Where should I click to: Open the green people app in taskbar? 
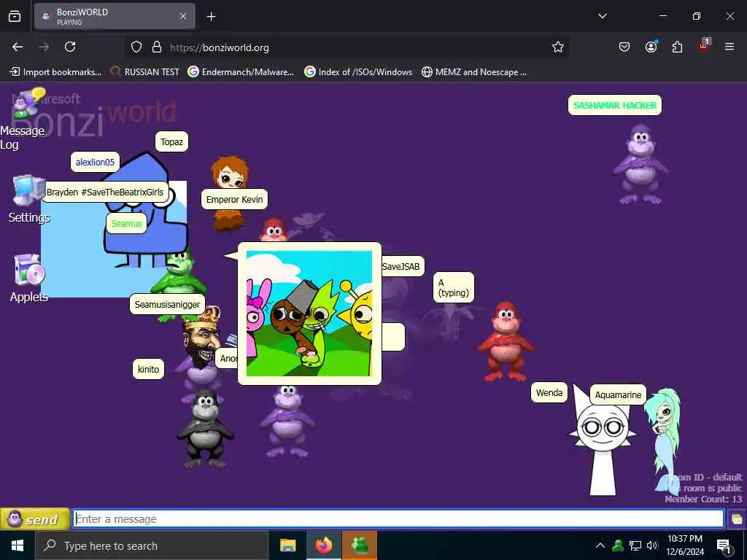(360, 545)
